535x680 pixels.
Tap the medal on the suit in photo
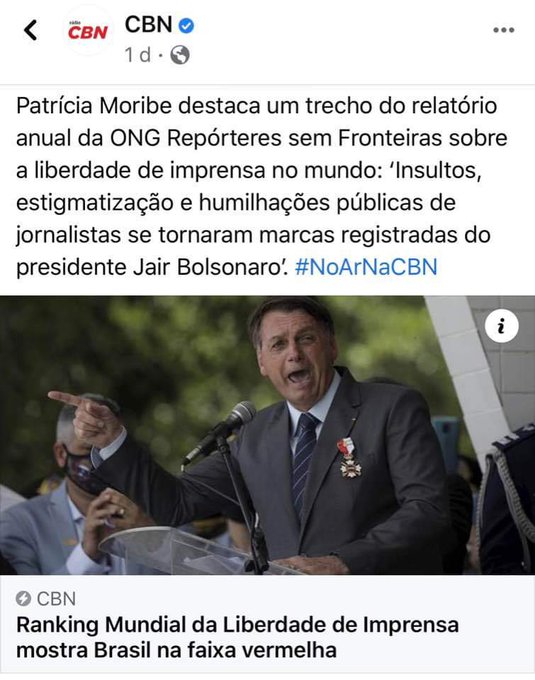[x=350, y=458]
